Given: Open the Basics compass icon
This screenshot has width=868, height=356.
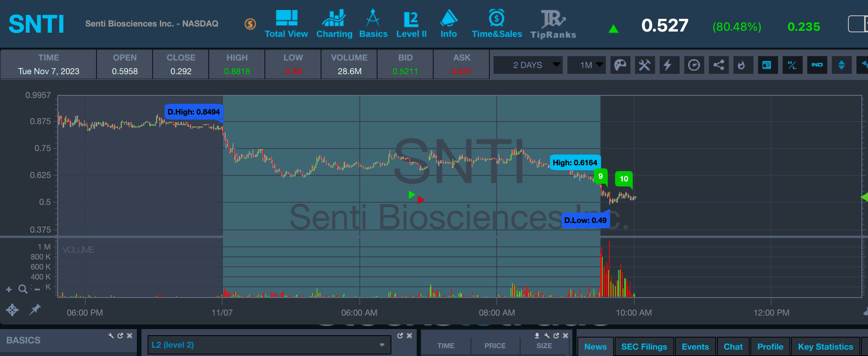Looking at the screenshot, I should (373, 24).
